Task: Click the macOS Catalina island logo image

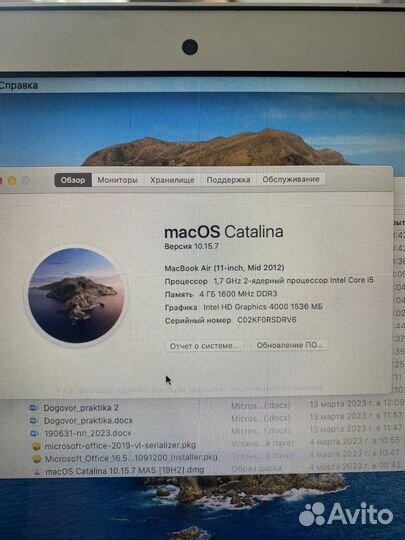Action: (x=76, y=295)
